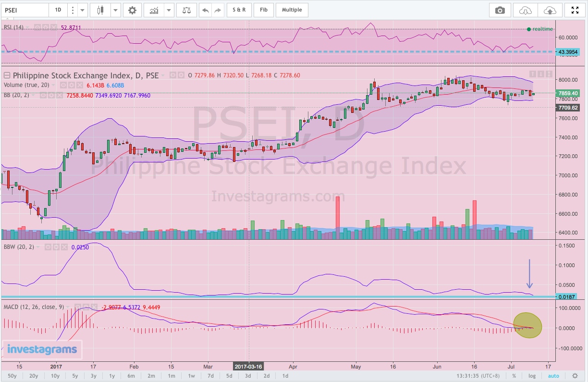This screenshot has width=588, height=382.
Task: Select the 3d date range
Action: click(247, 376)
